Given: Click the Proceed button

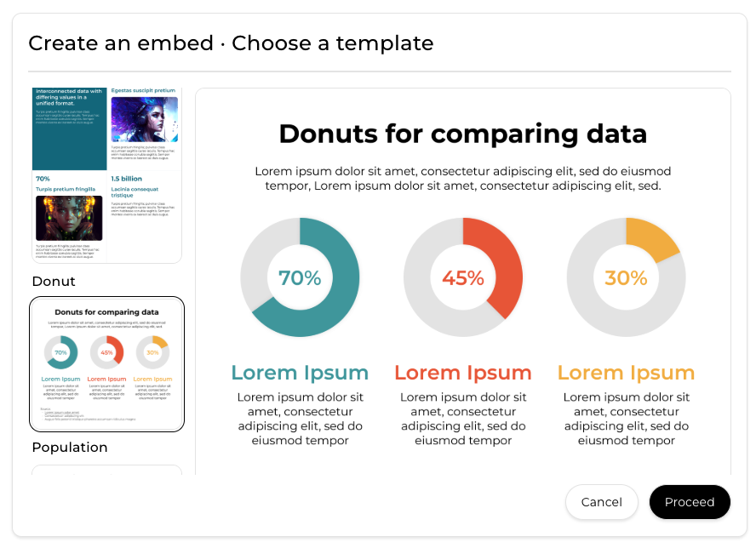Looking at the screenshot, I should click(689, 502).
